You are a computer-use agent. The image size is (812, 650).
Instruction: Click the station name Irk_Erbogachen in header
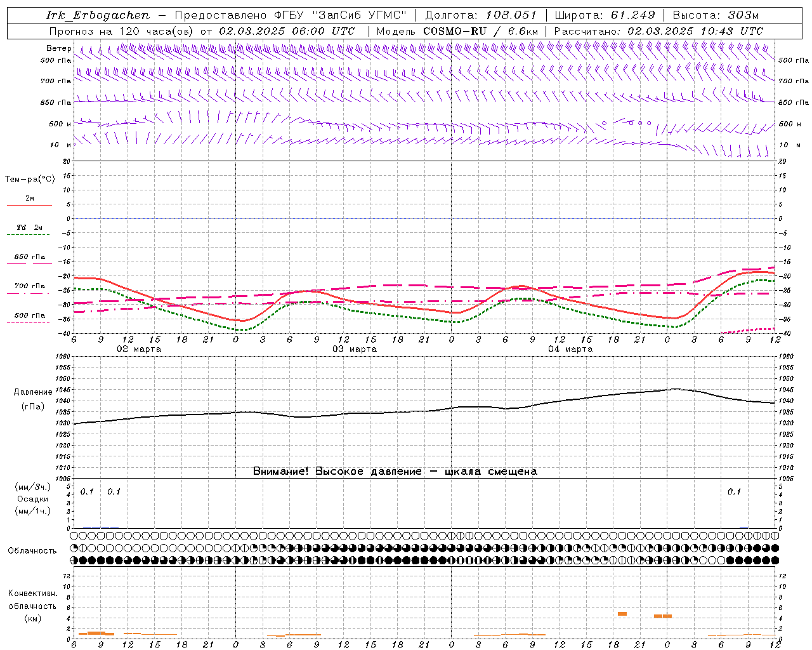(98, 15)
